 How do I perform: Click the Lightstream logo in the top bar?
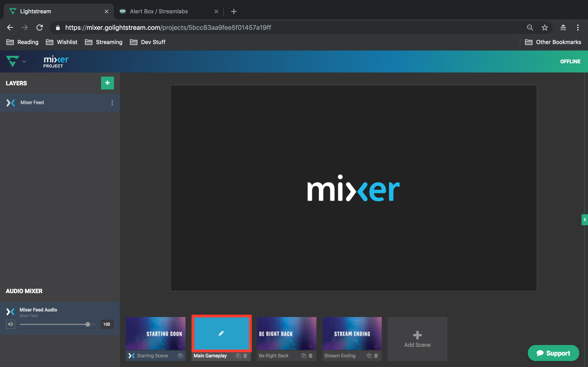(13, 61)
